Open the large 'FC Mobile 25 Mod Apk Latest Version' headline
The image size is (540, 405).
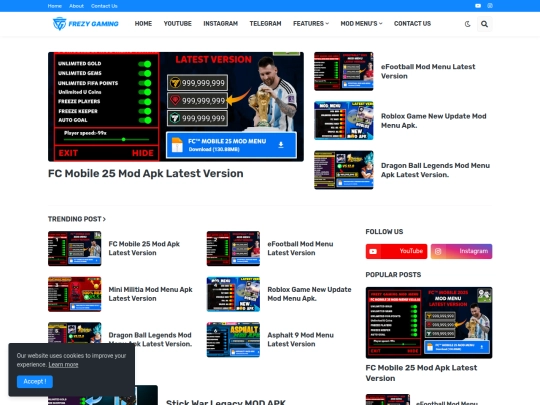(x=146, y=173)
